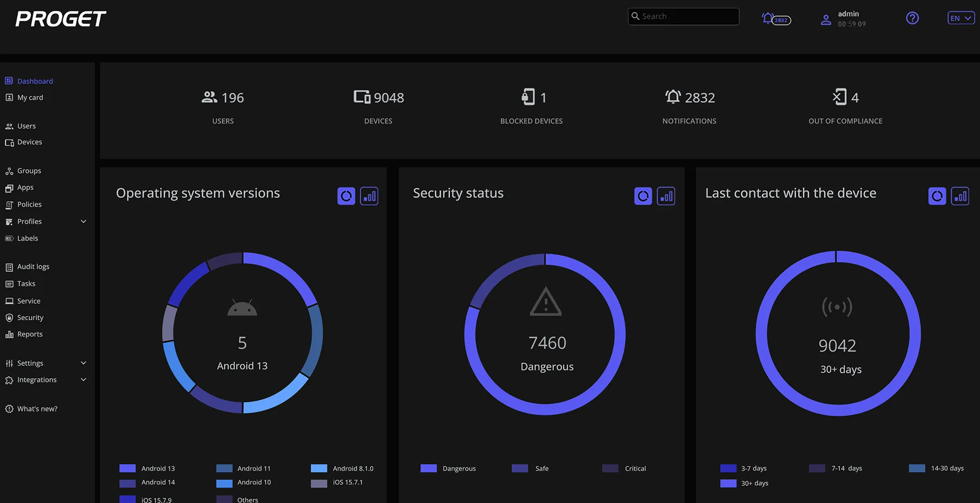Expand the Settings submenu chevron
The image size is (980, 503).
pos(83,363)
